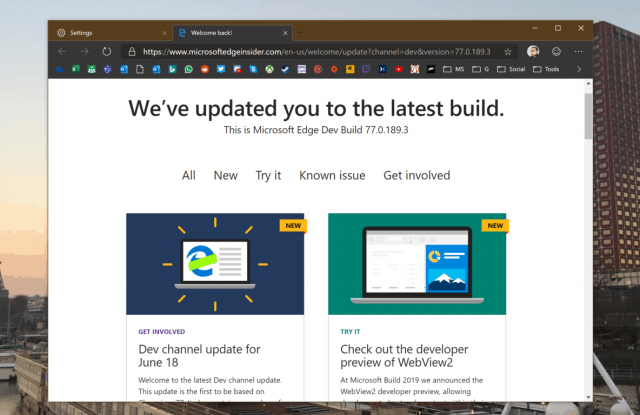Go back with the browser back arrow
The height and width of the screenshot is (415, 640).
click(x=62, y=51)
